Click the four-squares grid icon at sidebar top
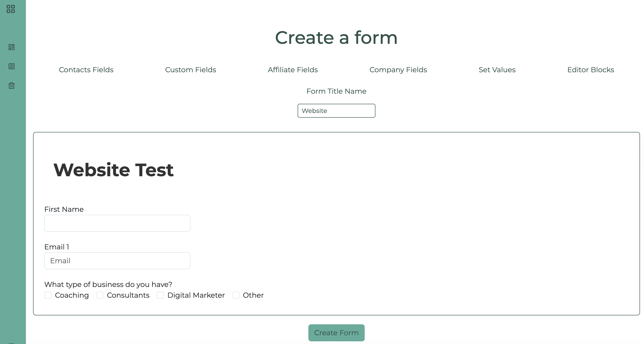 (x=11, y=9)
